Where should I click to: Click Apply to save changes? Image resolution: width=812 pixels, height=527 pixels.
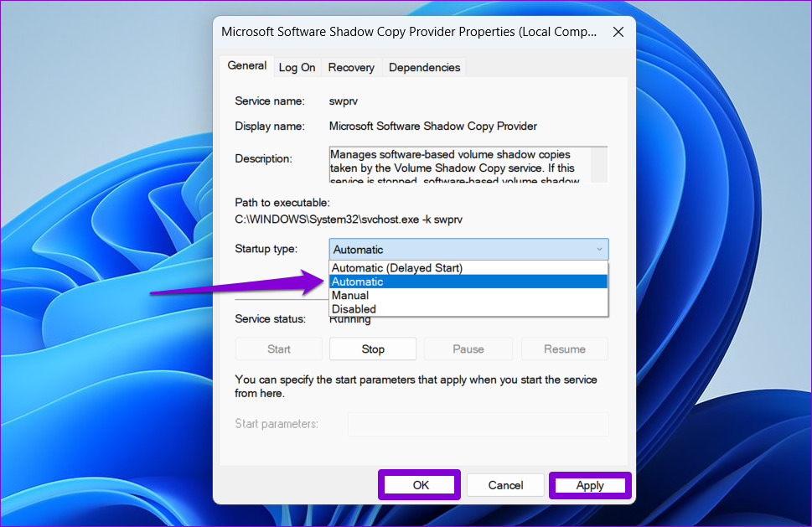tap(590, 485)
